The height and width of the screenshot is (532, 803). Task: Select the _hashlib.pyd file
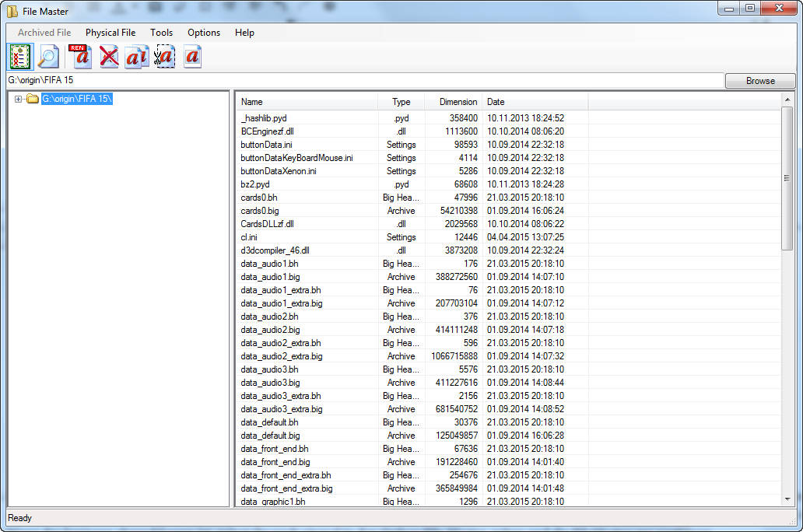point(264,118)
